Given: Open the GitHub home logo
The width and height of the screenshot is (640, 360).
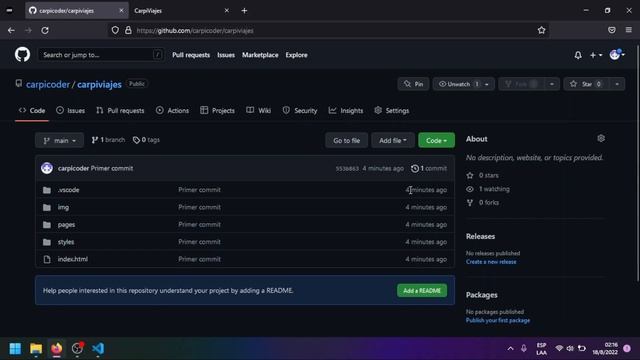Looking at the screenshot, I should click(x=22, y=55).
